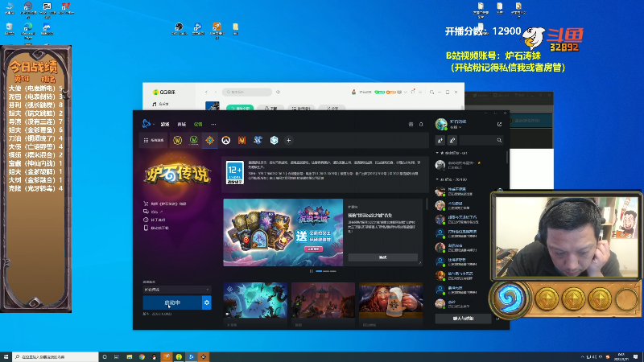Viewport: 644px width, 362px height.
Task: Open Task View on taskbar
Action: click(x=117, y=356)
